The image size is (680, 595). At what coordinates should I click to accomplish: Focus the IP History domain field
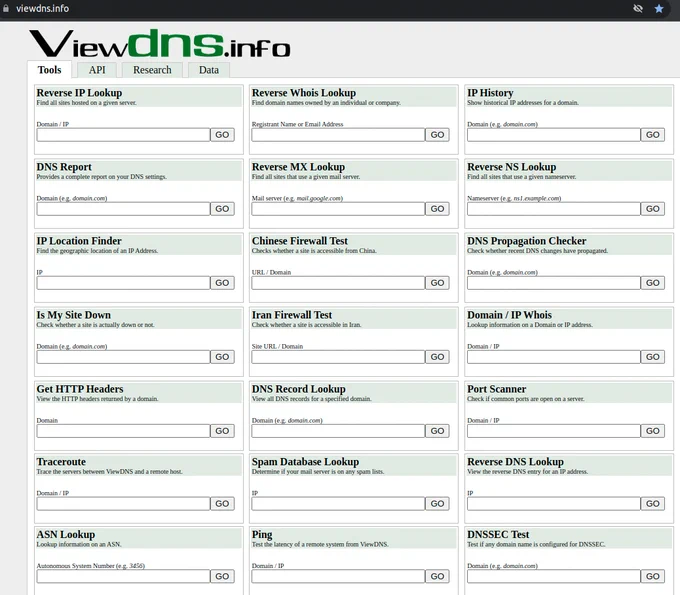(x=554, y=135)
